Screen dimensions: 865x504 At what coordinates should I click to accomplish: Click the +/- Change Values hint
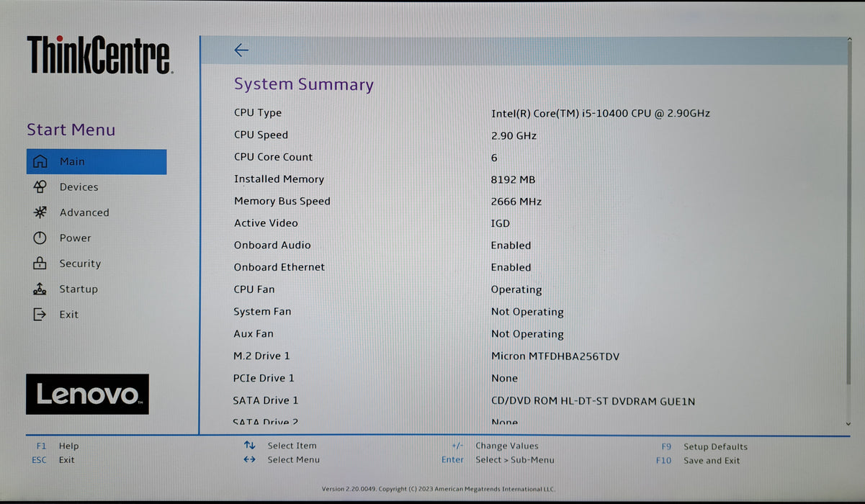495,446
